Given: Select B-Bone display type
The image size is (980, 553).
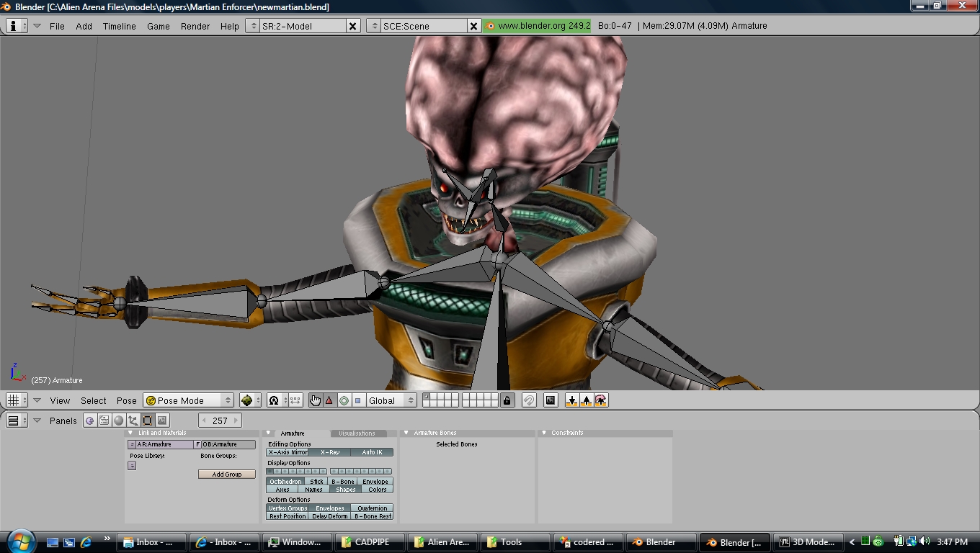Looking at the screenshot, I should click(x=343, y=482).
